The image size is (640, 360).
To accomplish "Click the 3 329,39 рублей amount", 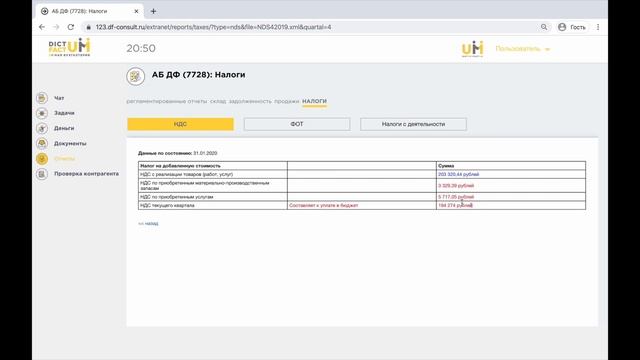I will pos(456,186).
